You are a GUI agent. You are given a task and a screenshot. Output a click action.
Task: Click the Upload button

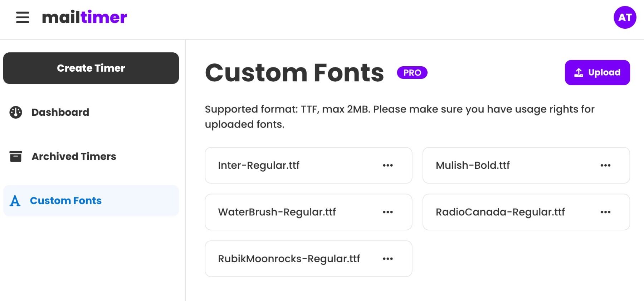(597, 72)
